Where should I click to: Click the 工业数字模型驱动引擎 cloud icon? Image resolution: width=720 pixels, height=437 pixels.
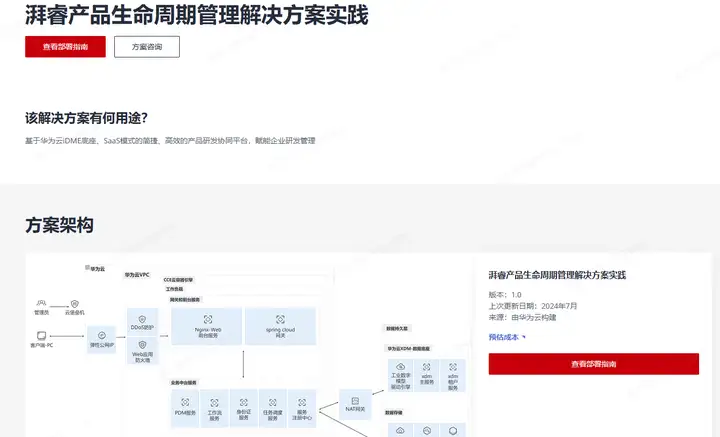pyautogui.click(x=401, y=366)
